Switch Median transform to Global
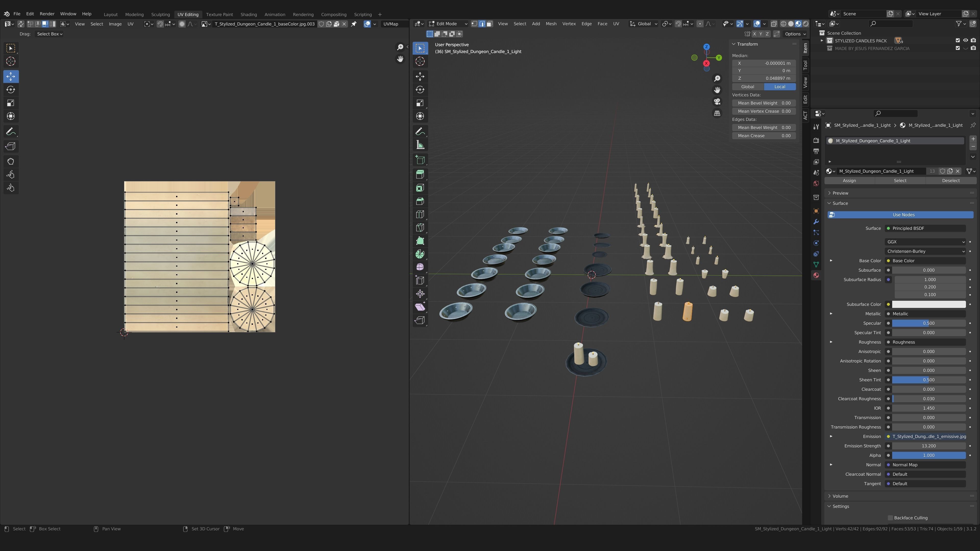 748,87
